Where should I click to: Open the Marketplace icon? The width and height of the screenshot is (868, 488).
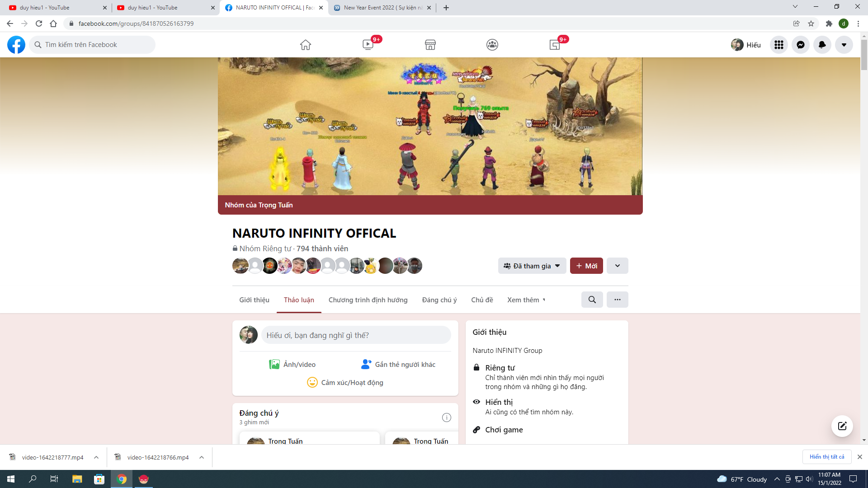430,45
